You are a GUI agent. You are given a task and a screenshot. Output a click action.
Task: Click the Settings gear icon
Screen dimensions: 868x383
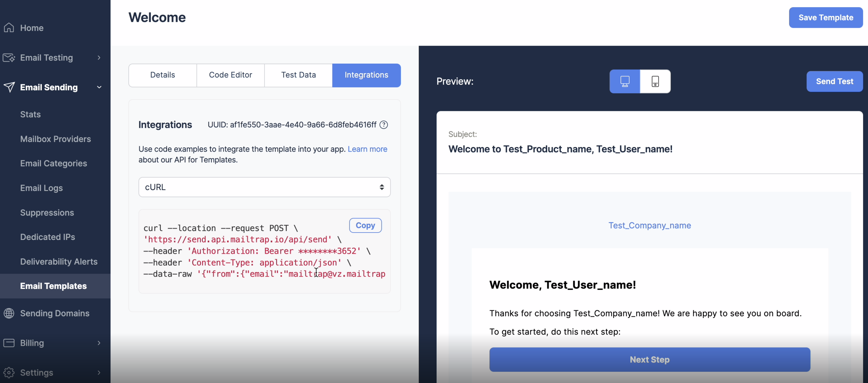point(9,372)
